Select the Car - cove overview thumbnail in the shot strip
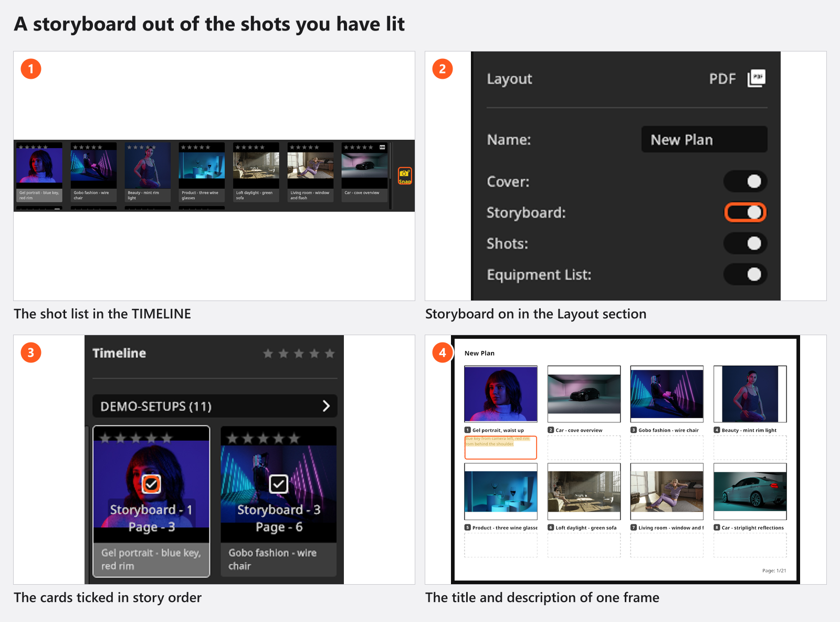The height and width of the screenshot is (622, 840). coord(364,165)
